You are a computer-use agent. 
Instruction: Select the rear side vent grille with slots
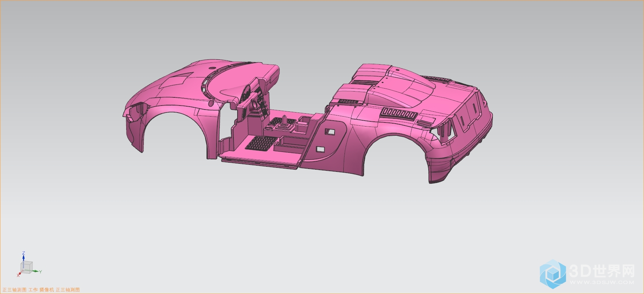pyautogui.click(x=399, y=113)
